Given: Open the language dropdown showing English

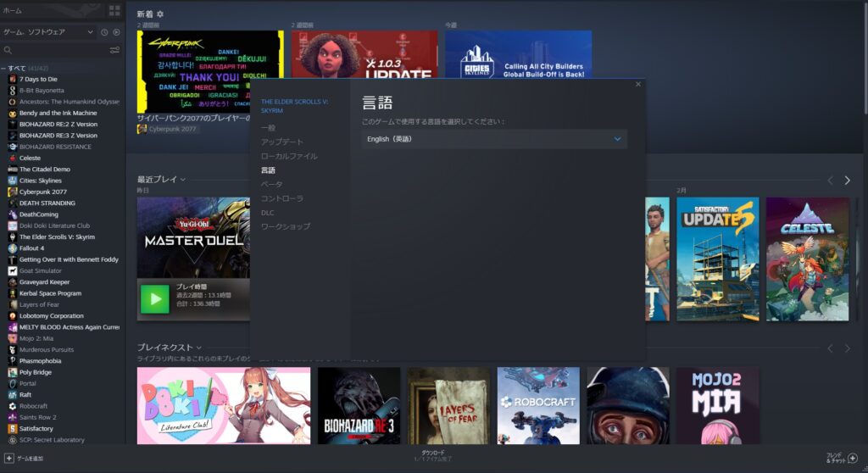Looking at the screenshot, I should (494, 139).
